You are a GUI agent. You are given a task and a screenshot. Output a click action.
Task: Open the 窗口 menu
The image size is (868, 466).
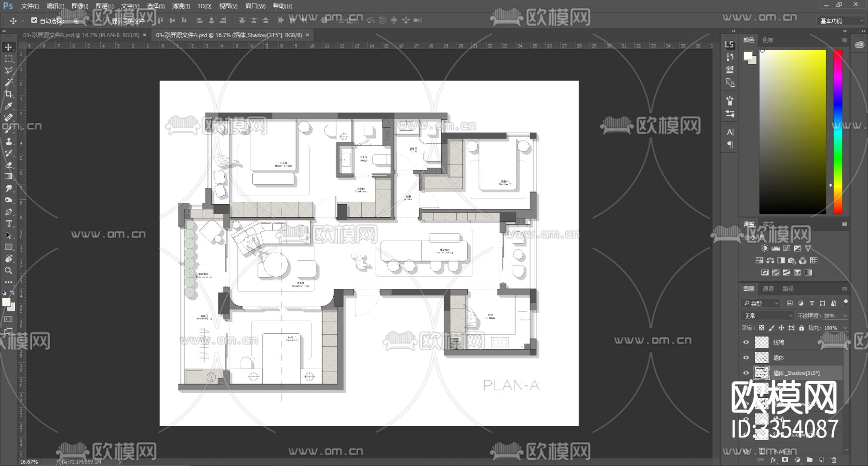pos(255,6)
